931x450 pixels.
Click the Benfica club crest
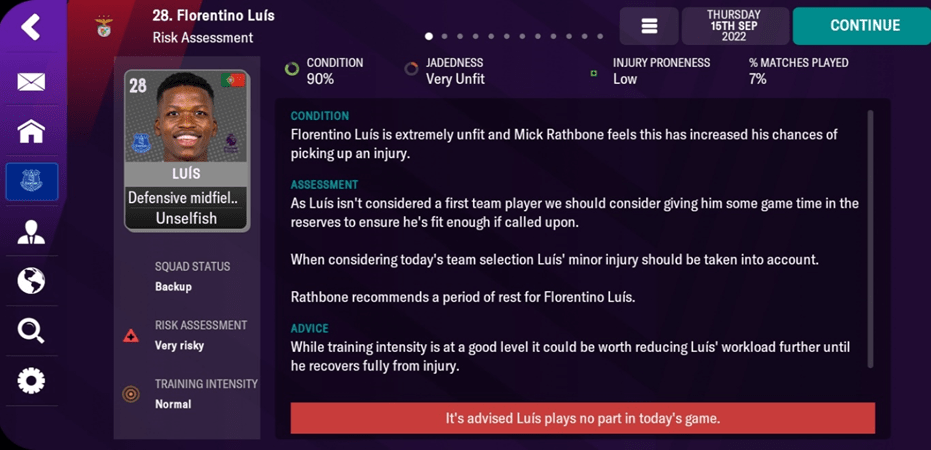point(105,27)
